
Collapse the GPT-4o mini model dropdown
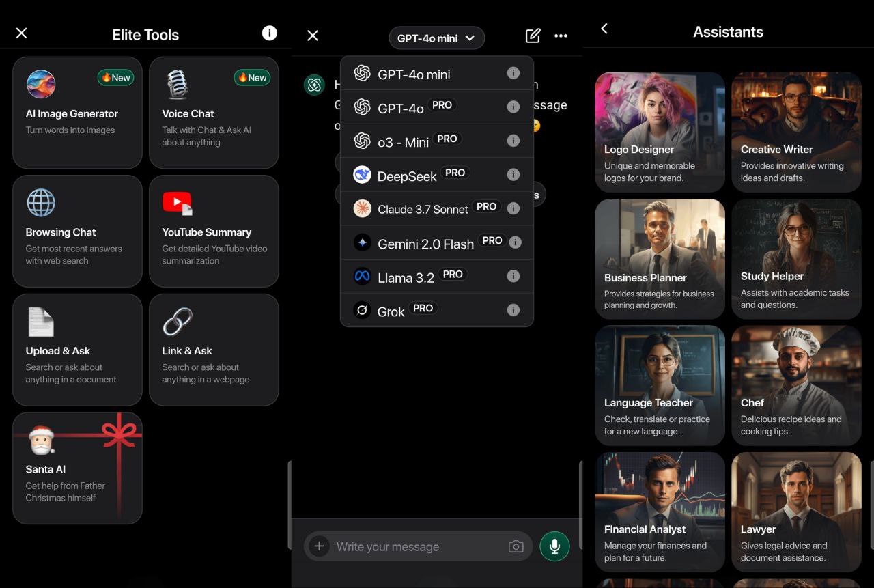[437, 38]
